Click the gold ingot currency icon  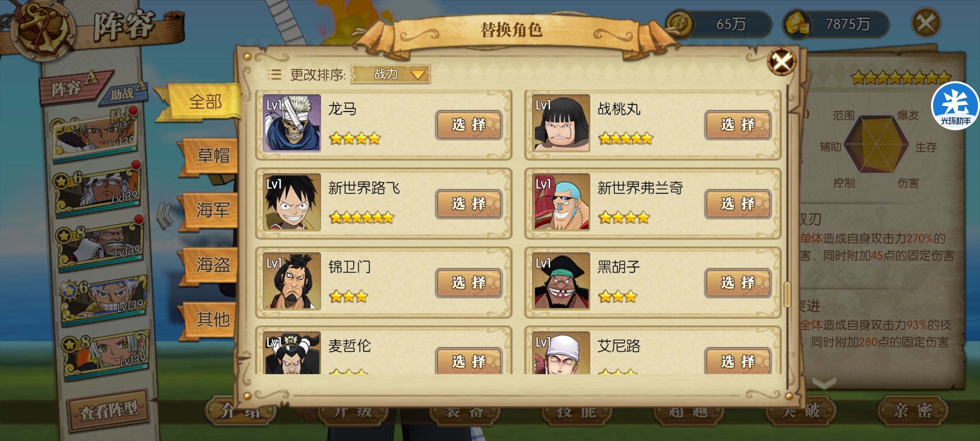point(798,24)
